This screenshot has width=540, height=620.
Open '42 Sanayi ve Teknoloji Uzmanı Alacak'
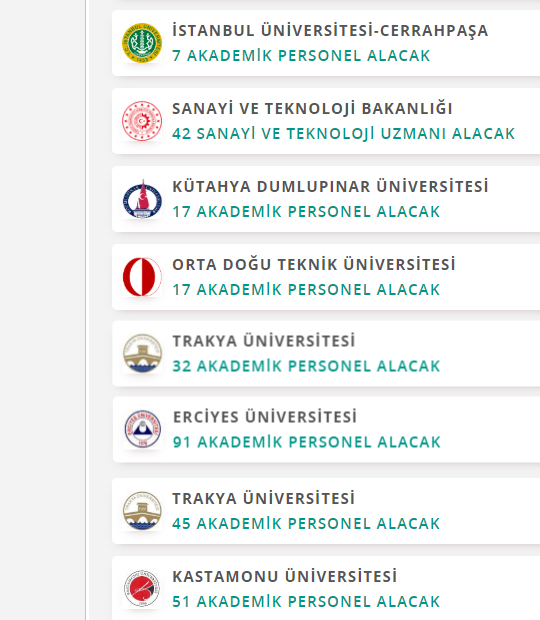[344, 134]
